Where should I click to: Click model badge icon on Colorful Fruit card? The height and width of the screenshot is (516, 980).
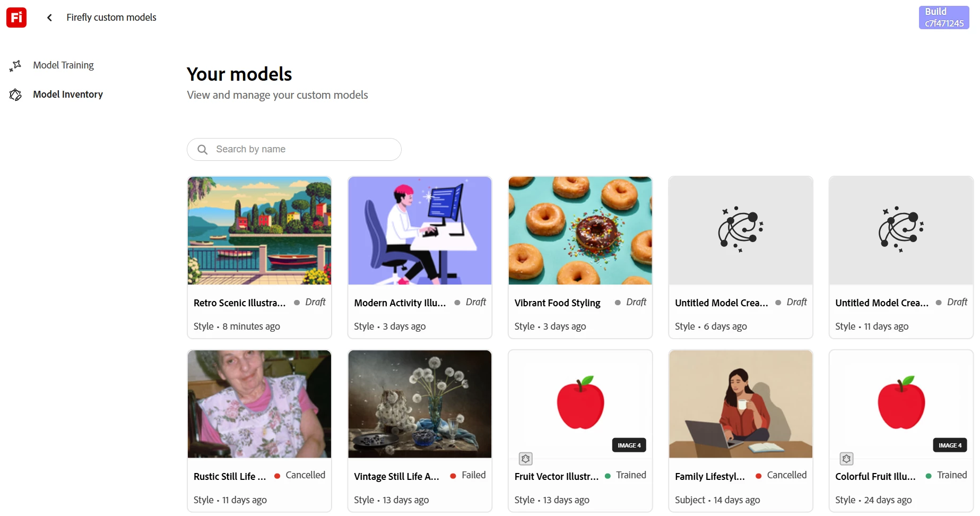point(847,459)
